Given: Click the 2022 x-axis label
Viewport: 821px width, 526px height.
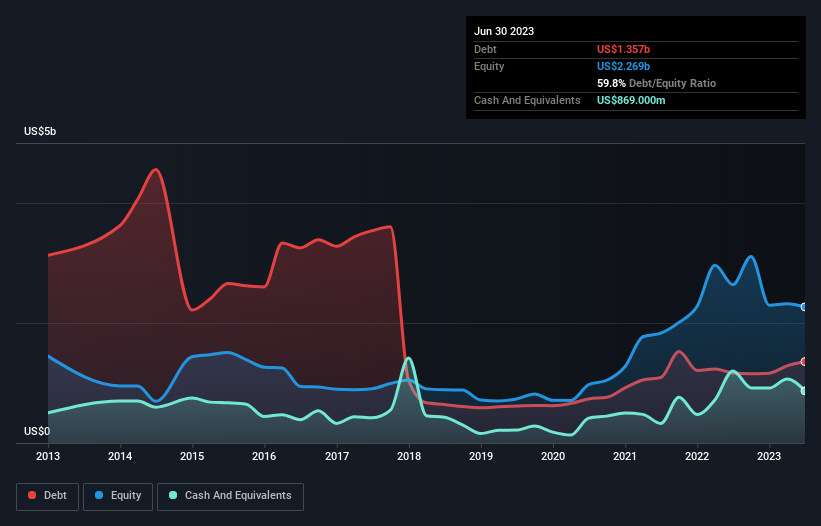Looking at the screenshot, I should (x=697, y=456).
